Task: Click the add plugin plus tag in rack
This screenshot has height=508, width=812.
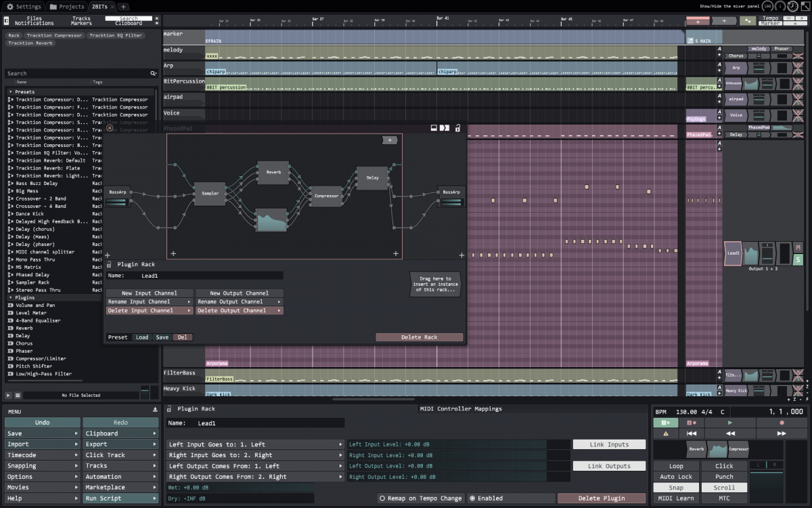Action: point(390,140)
